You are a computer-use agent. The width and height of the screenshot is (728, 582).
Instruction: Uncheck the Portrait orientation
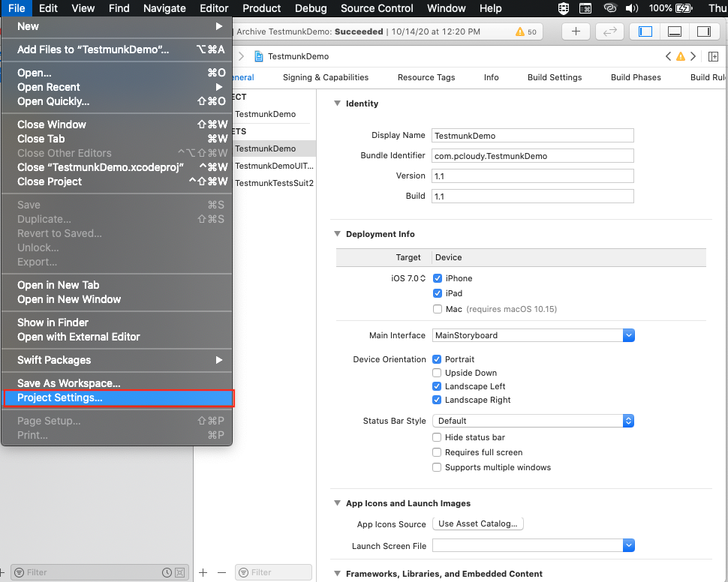click(437, 359)
